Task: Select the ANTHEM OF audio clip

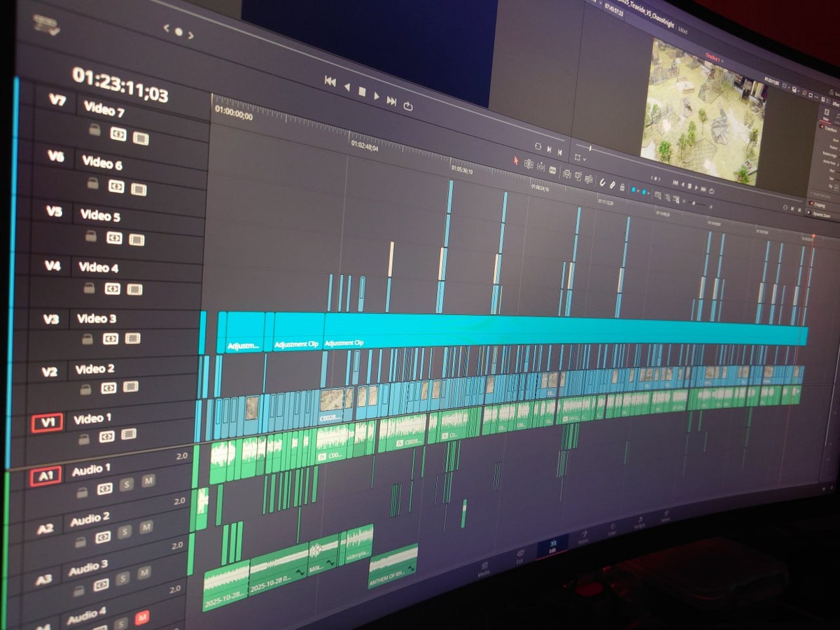Action: [x=393, y=565]
